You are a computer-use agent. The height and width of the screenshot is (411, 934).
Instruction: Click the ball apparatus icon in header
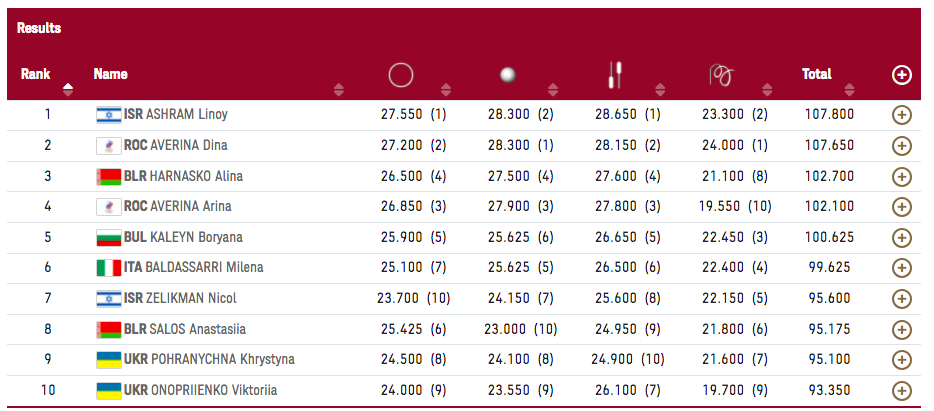(507, 75)
